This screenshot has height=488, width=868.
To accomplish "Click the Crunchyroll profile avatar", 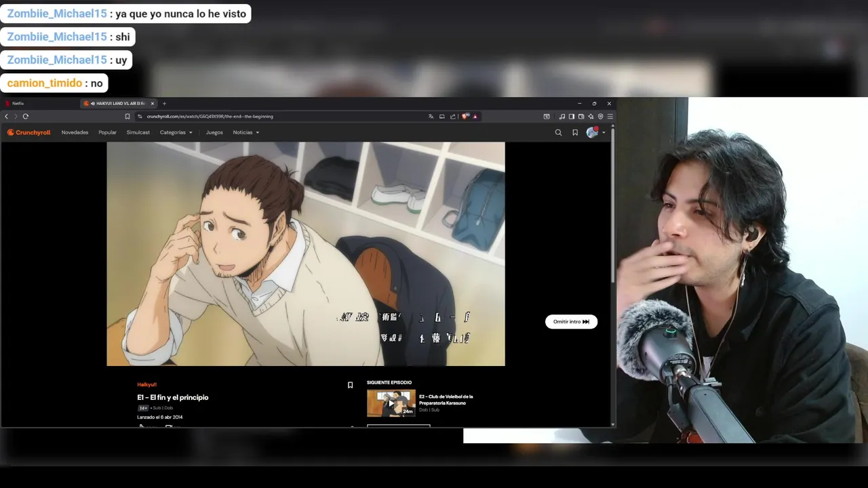I will 593,133.
